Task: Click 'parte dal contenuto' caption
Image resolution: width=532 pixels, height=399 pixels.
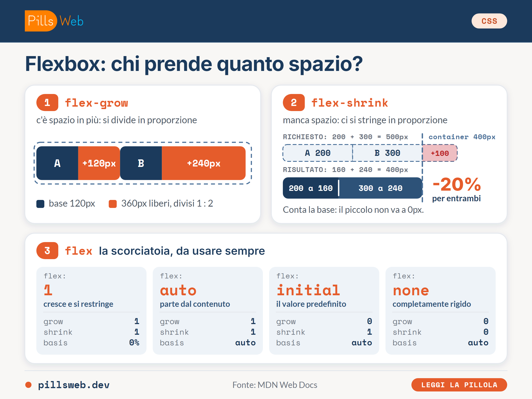Action: point(195,304)
